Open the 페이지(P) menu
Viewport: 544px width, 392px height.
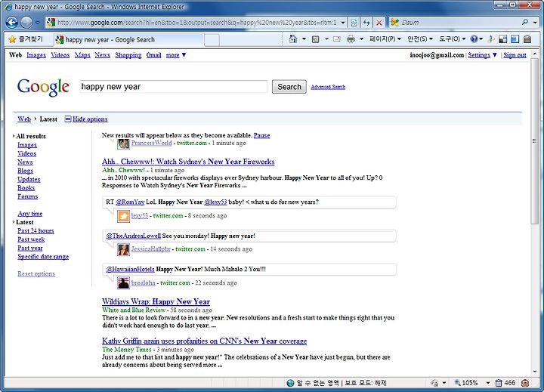[385, 39]
